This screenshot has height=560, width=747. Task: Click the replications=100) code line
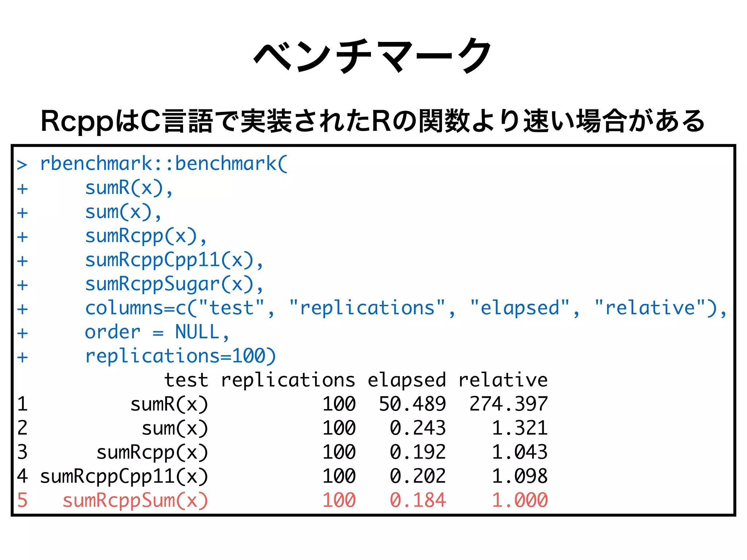click(181, 356)
